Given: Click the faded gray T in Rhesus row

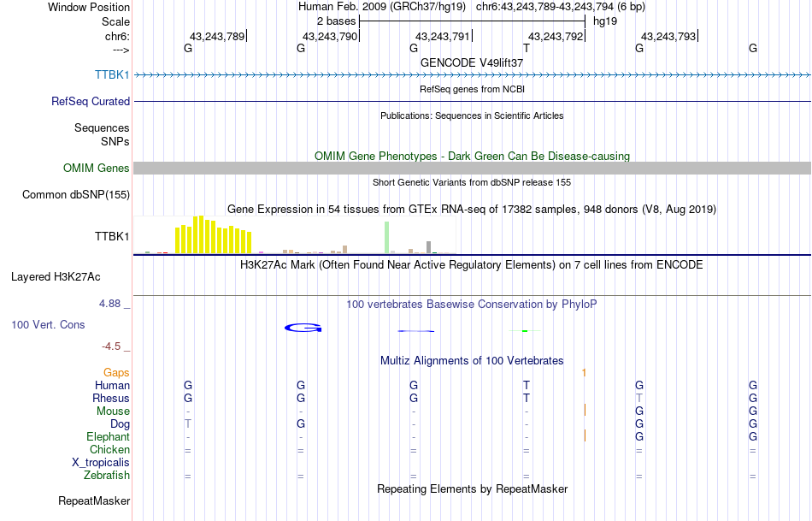Looking at the screenshot, I should 639,398.
